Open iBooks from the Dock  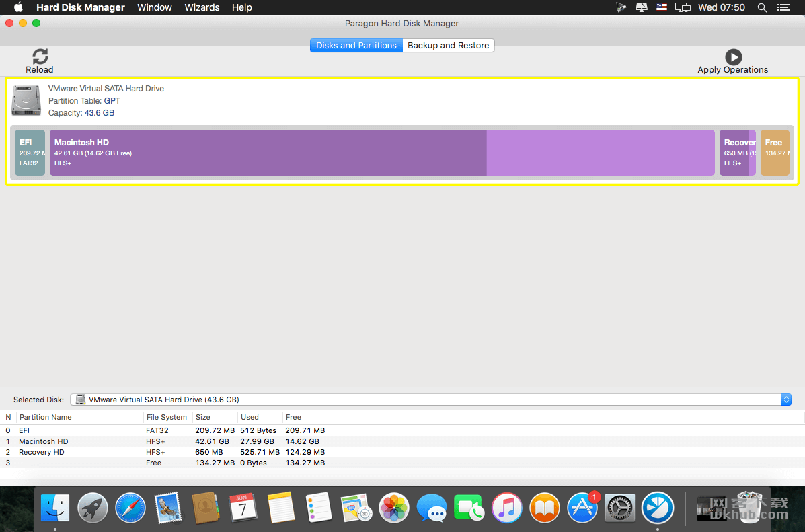544,508
